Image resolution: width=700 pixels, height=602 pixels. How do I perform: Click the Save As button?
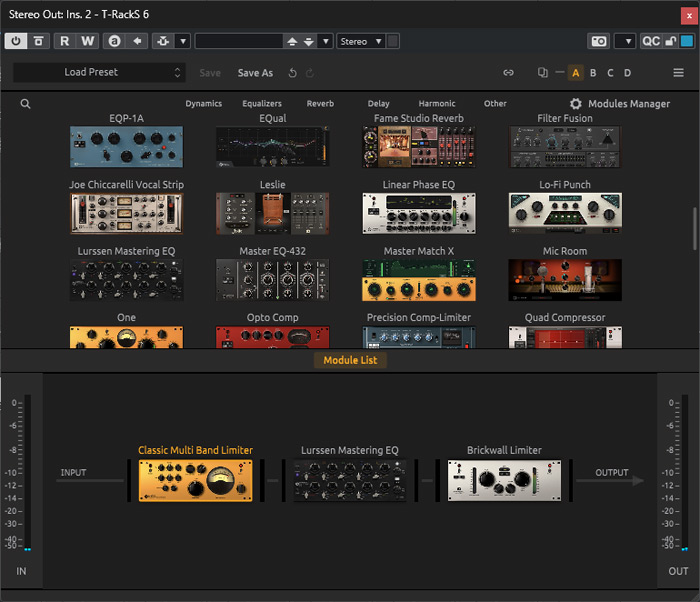255,73
